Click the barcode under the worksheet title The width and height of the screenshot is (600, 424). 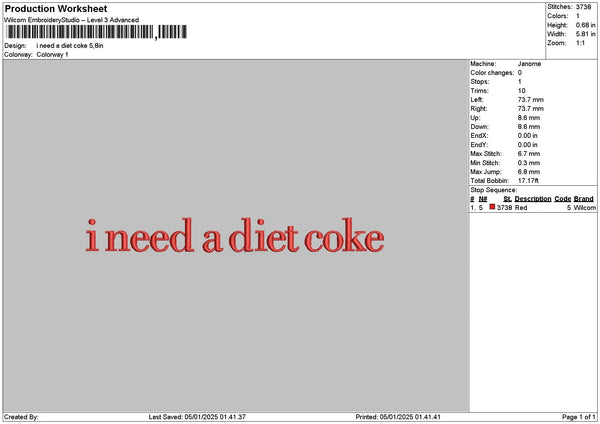(96, 32)
